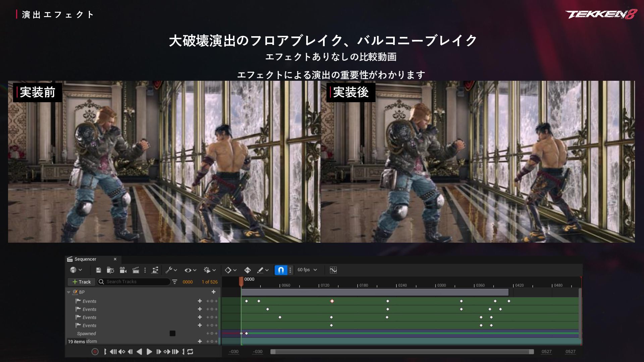Click the pencil edit mode icon
Screen dimensions: 644x362
[x=260, y=270]
